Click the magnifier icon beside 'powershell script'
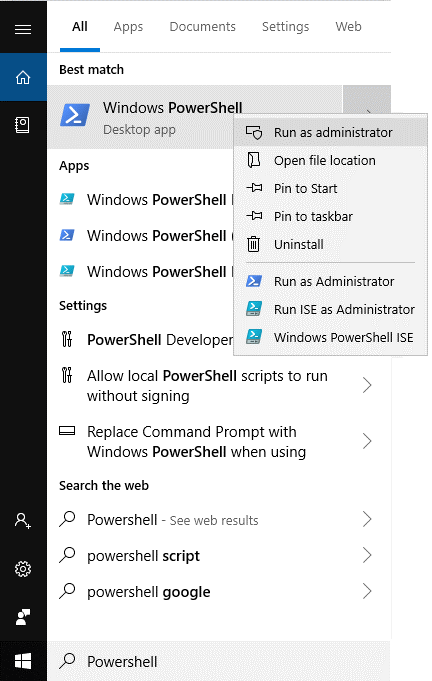This screenshot has width=432, height=681. (67, 555)
